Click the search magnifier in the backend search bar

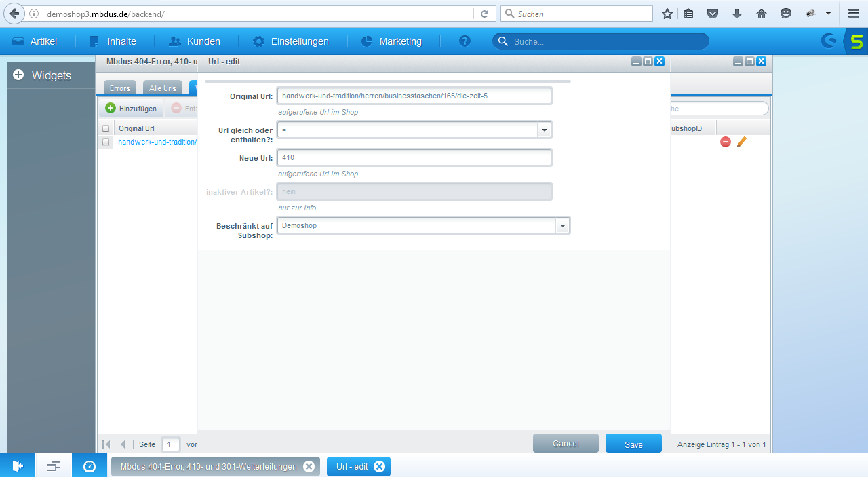pyautogui.click(x=502, y=41)
